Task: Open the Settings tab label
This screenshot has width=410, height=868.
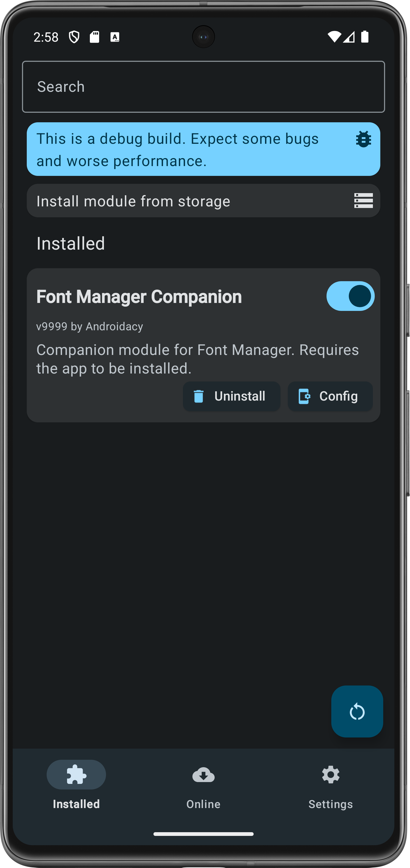Action: (x=330, y=804)
